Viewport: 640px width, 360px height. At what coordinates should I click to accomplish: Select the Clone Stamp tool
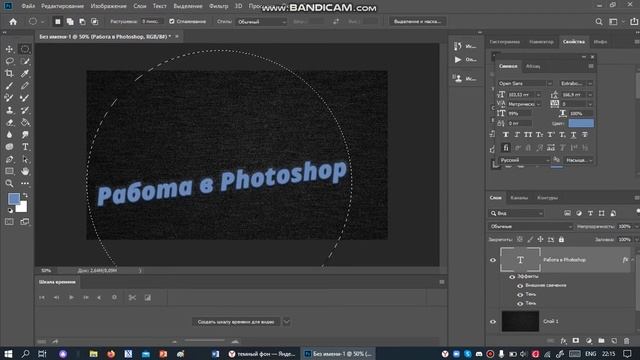click(x=9, y=110)
